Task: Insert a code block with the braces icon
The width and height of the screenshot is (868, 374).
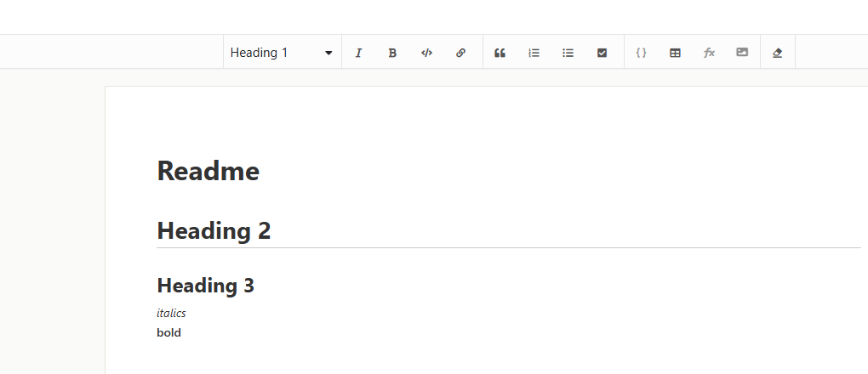Action: (x=642, y=53)
